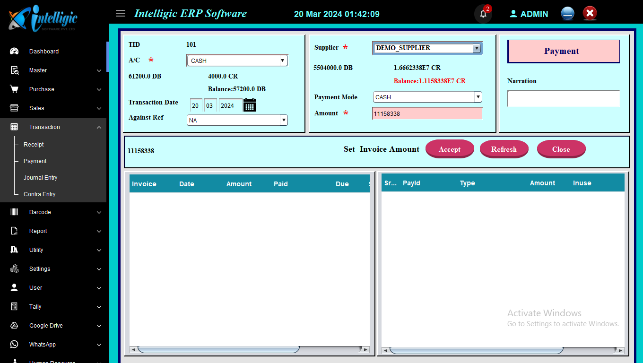The height and width of the screenshot is (364, 643).
Task: Open the Payment Mode dropdown
Action: [x=427, y=97]
